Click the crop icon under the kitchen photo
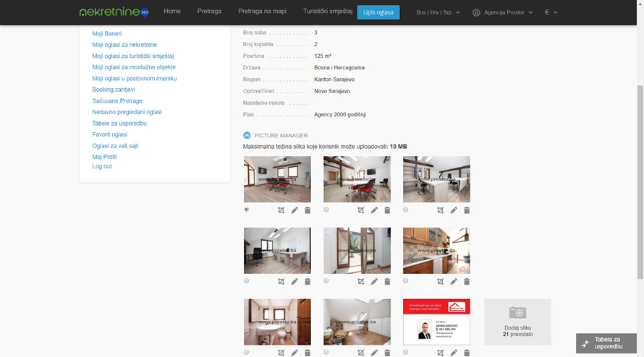The width and height of the screenshot is (644, 357). (x=441, y=282)
